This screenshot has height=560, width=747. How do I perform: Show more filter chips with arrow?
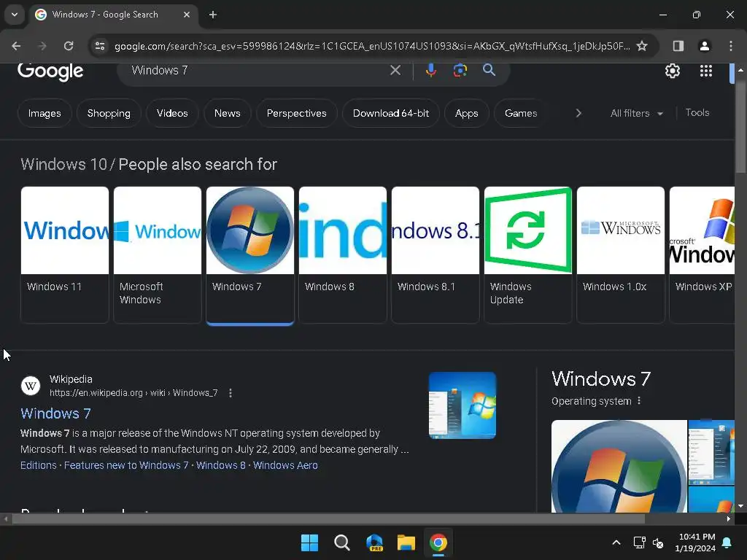click(x=578, y=113)
